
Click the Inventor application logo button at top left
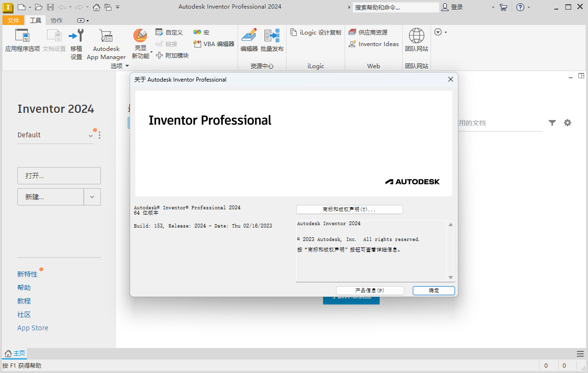[8, 7]
